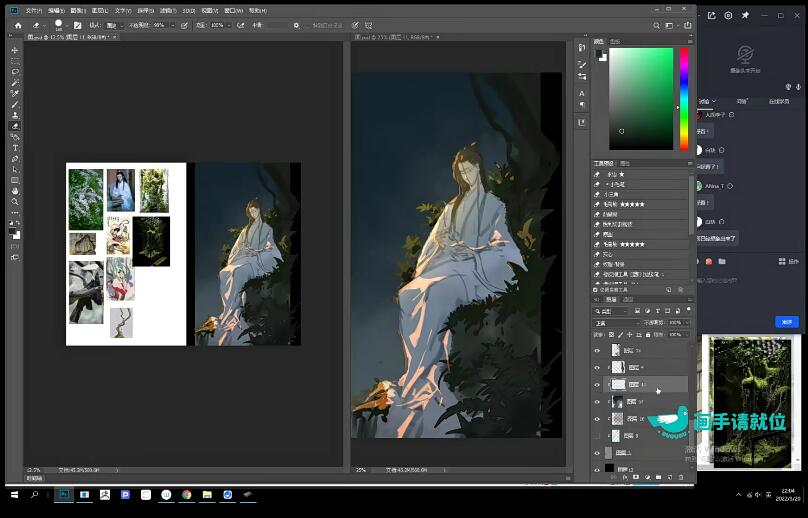Select the Hand tool
Image resolution: width=808 pixels, height=518 pixels.
pyautogui.click(x=14, y=190)
